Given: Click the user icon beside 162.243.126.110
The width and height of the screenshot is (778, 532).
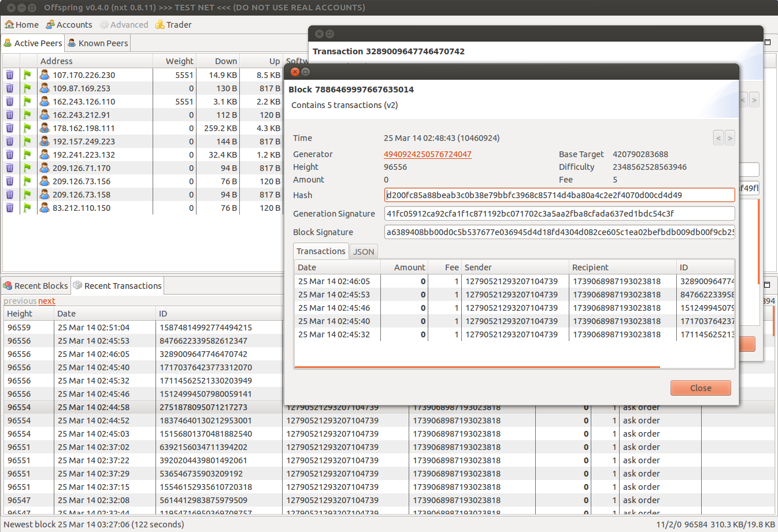Looking at the screenshot, I should tap(45, 102).
